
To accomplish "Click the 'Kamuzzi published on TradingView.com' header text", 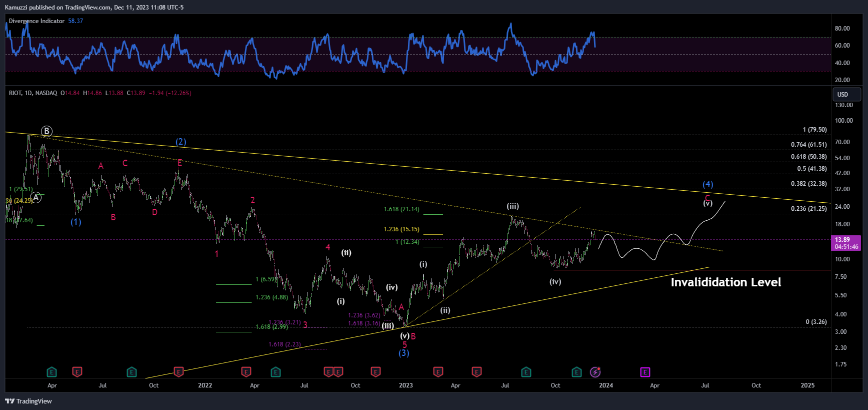I will [x=58, y=8].
